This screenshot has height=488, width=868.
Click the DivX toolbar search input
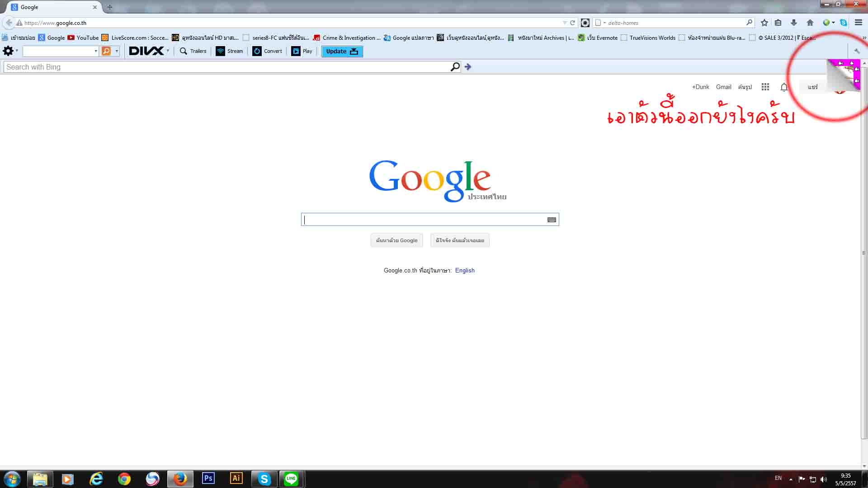click(58, 51)
